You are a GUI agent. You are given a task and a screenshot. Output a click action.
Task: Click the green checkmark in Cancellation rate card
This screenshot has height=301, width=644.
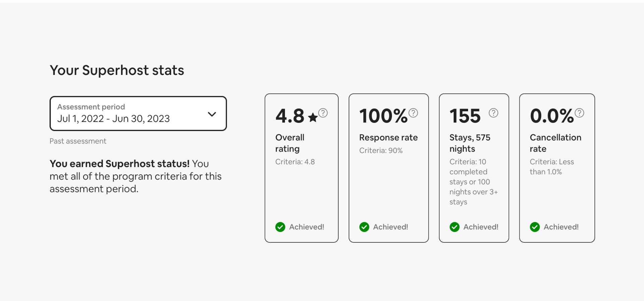[x=535, y=227]
